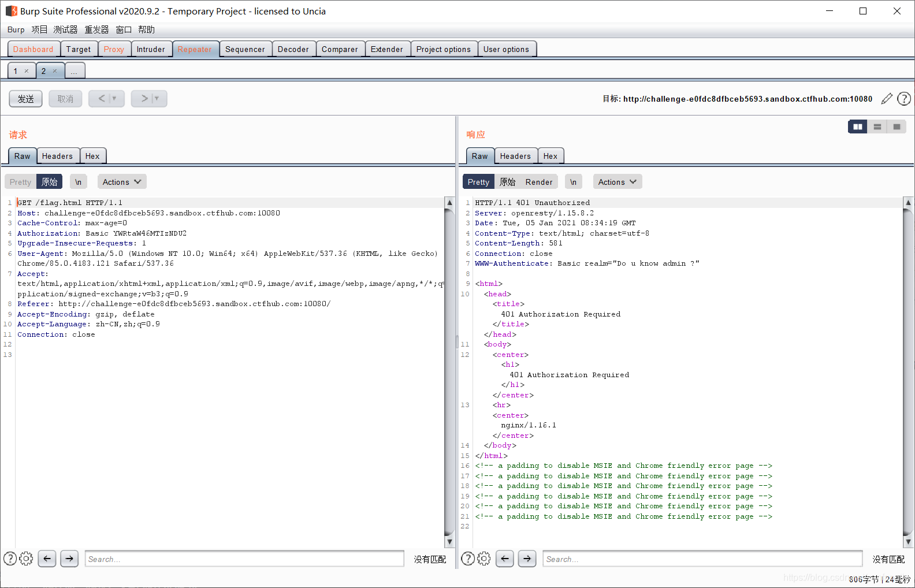Select response Render view mode
This screenshot has width=915, height=588.
coord(539,182)
